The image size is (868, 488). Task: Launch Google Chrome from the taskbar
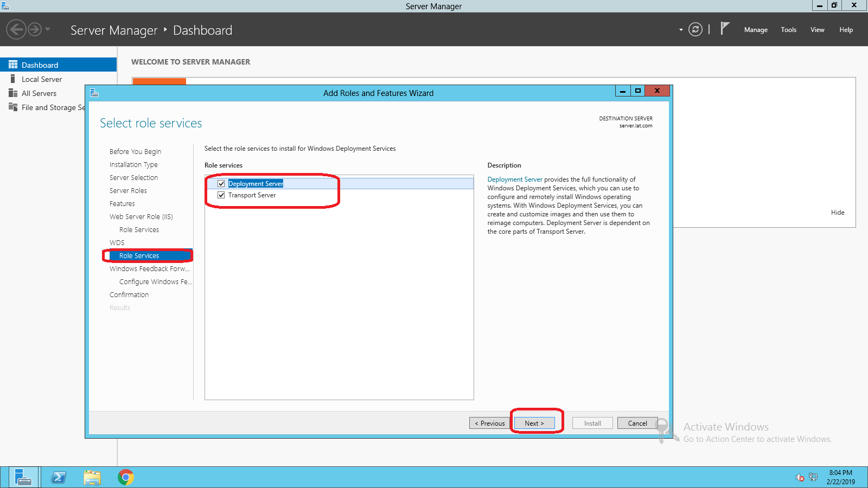coord(126,477)
